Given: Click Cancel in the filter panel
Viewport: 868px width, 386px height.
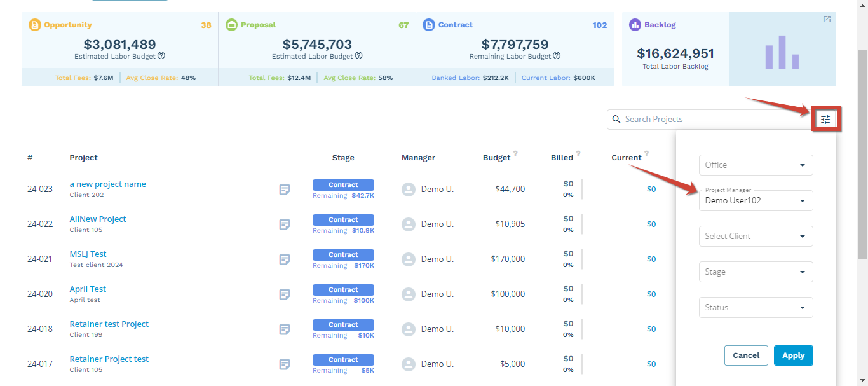Looking at the screenshot, I should click(x=746, y=355).
